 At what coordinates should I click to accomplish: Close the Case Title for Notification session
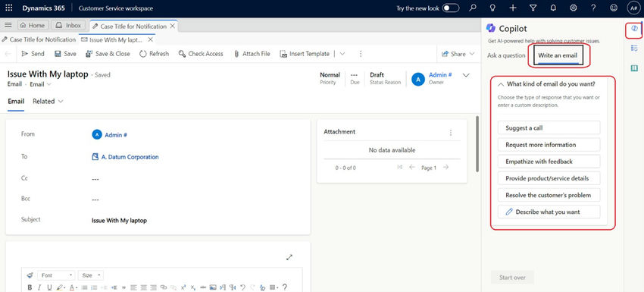click(x=173, y=26)
